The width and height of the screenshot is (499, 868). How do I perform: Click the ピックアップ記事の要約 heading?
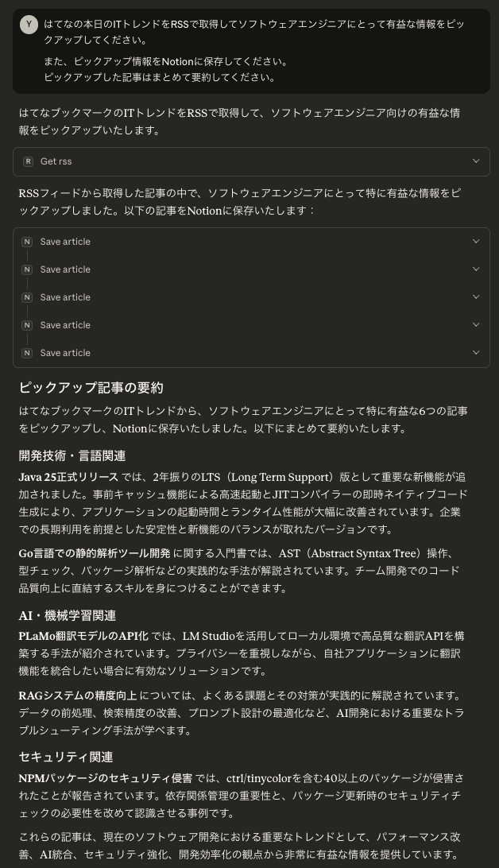(x=91, y=388)
